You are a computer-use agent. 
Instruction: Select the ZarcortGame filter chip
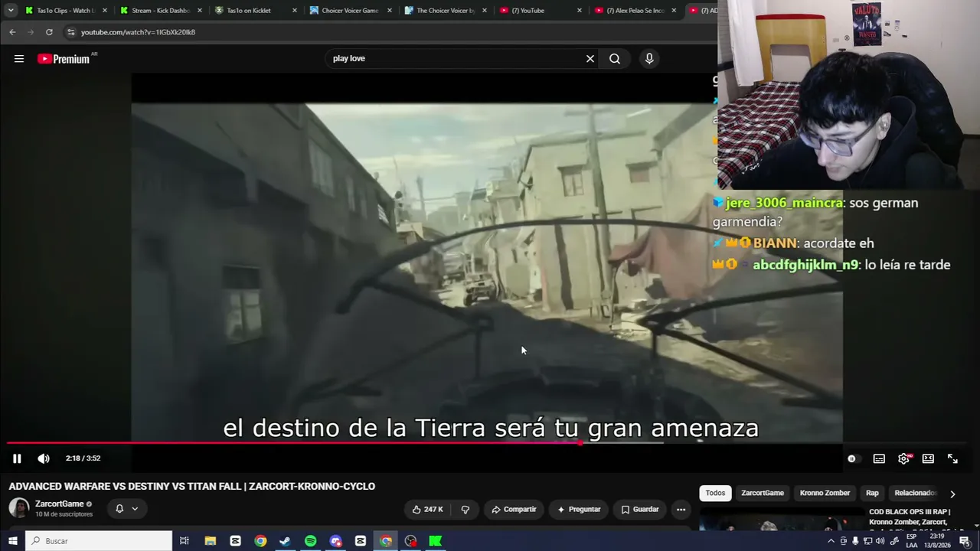click(x=762, y=494)
